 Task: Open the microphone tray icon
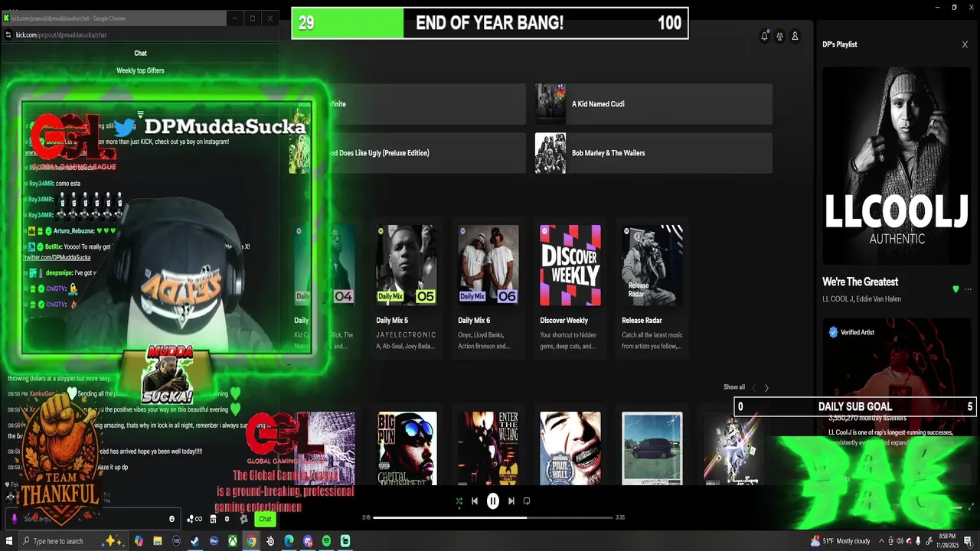(x=918, y=541)
